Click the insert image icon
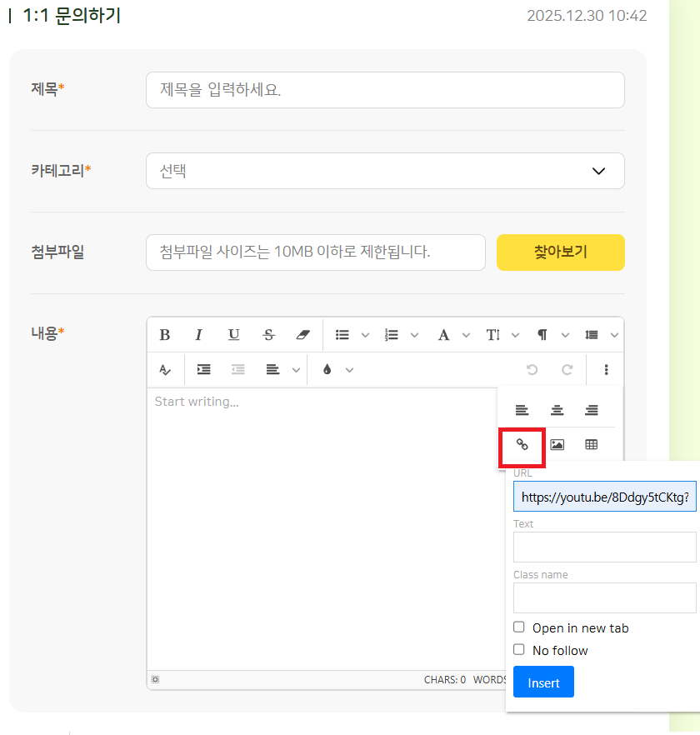This screenshot has width=700, height=735. (x=557, y=444)
